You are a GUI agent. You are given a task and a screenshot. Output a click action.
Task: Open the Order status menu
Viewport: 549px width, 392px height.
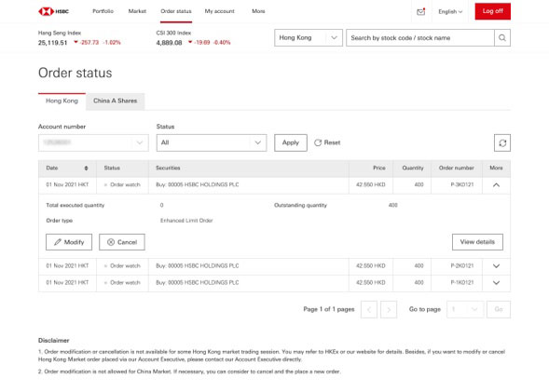pos(176,11)
